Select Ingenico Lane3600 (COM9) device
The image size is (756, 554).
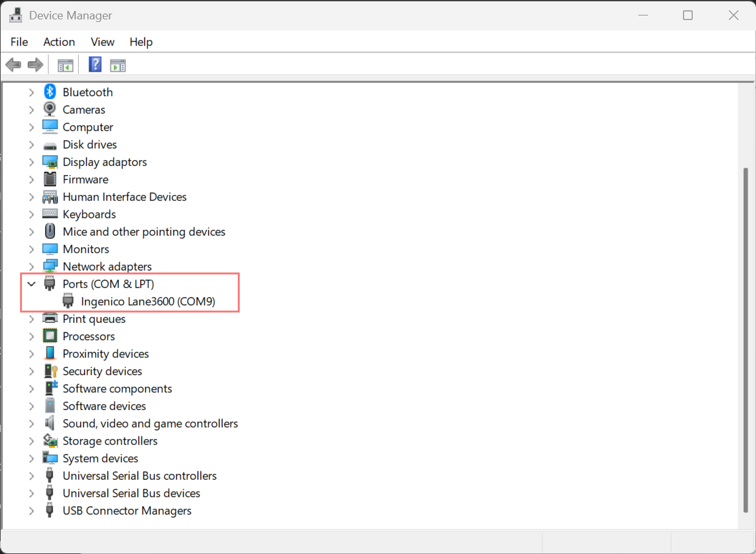[148, 302]
